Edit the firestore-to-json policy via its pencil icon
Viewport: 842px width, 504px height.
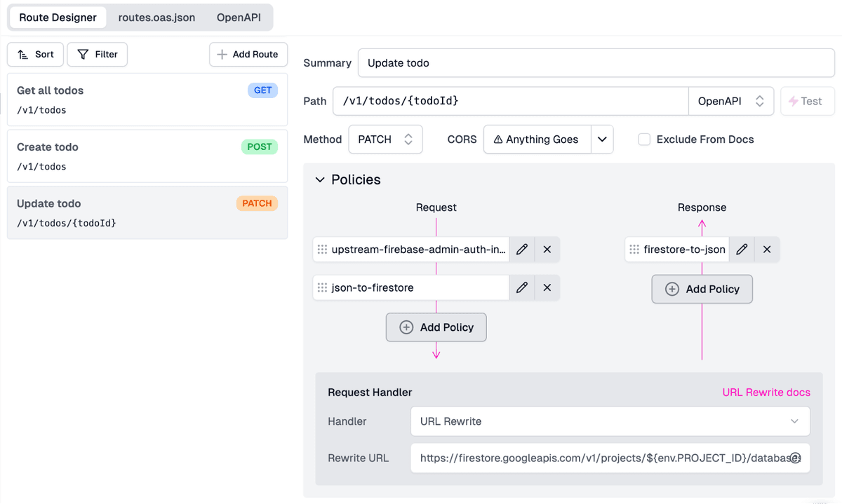tap(742, 249)
